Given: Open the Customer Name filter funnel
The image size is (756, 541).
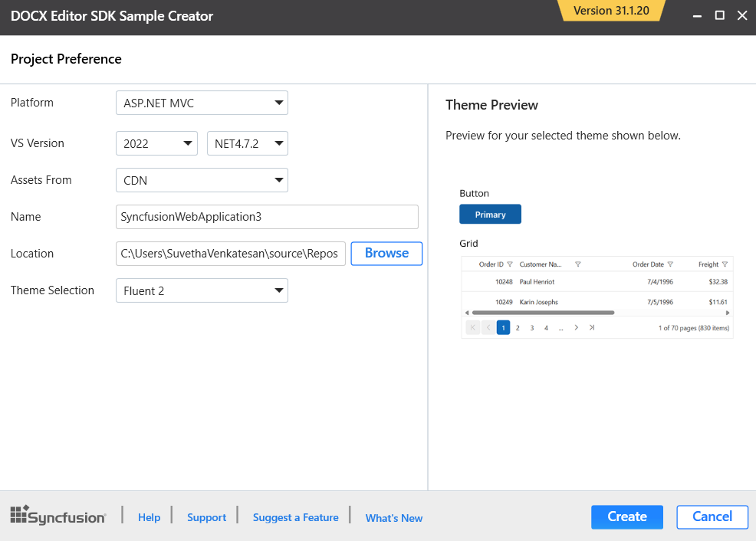Looking at the screenshot, I should (x=579, y=264).
